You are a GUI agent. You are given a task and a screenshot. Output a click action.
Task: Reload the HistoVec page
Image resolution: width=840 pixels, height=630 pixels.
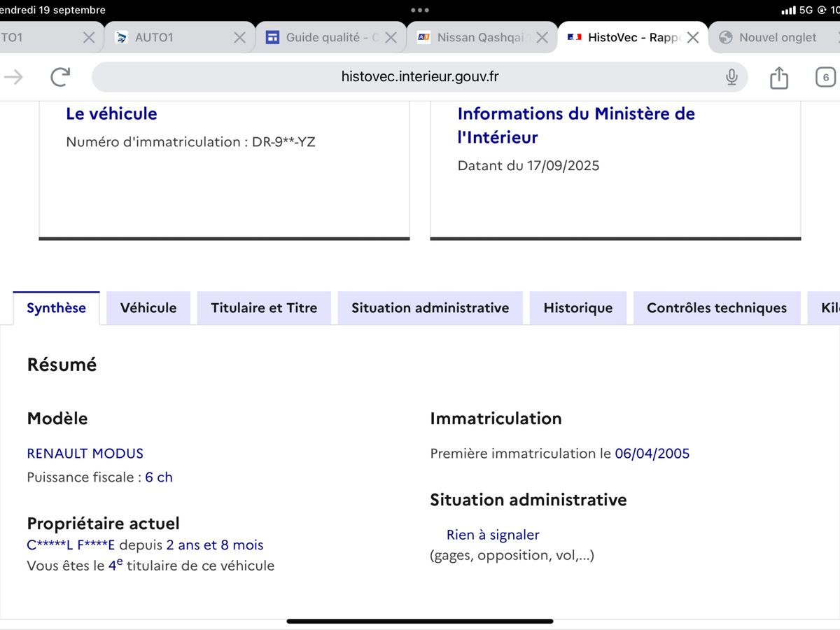pos(60,77)
